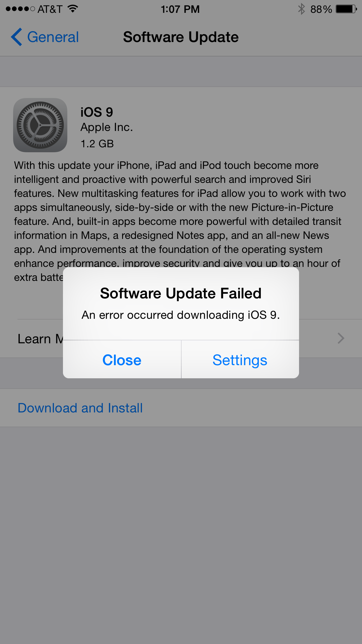Tap the Bluetooth status bar icon
Image resolution: width=362 pixels, height=644 pixels.
click(x=301, y=9)
